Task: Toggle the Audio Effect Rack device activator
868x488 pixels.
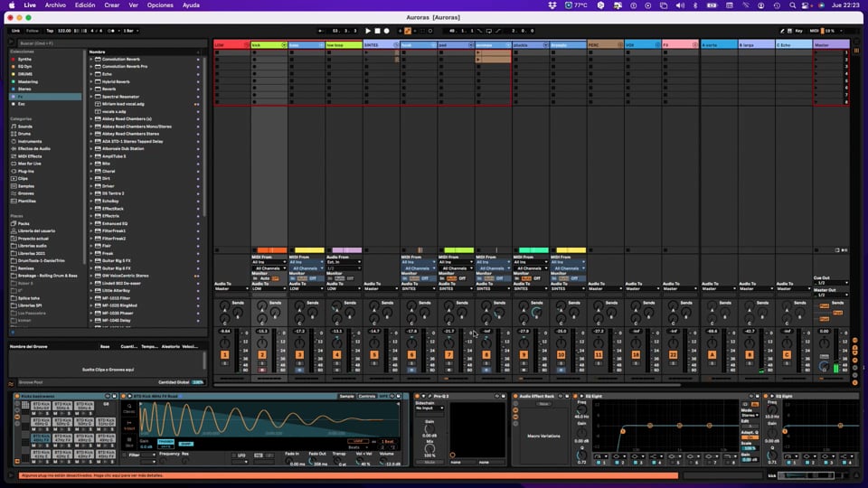Action: (x=515, y=396)
